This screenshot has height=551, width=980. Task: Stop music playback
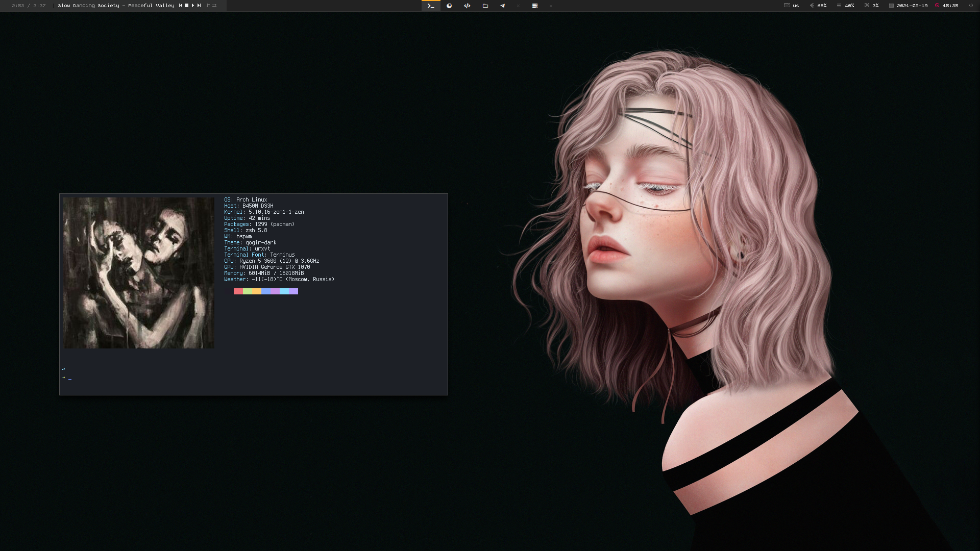pyautogui.click(x=186, y=6)
